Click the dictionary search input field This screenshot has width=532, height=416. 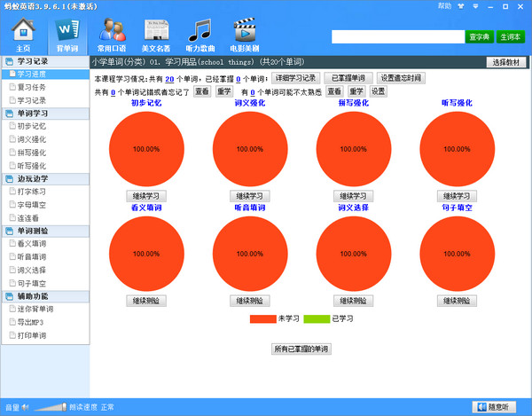click(397, 36)
